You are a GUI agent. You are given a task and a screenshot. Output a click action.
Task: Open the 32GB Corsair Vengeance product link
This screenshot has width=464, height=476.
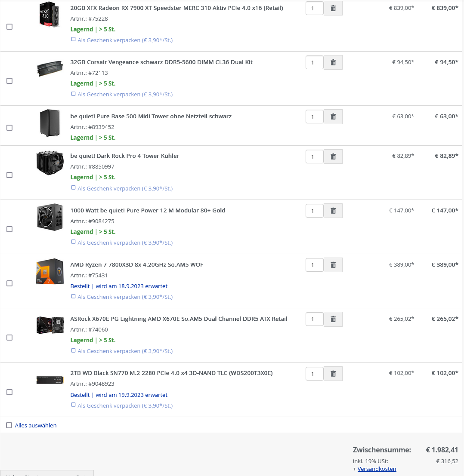(x=162, y=62)
